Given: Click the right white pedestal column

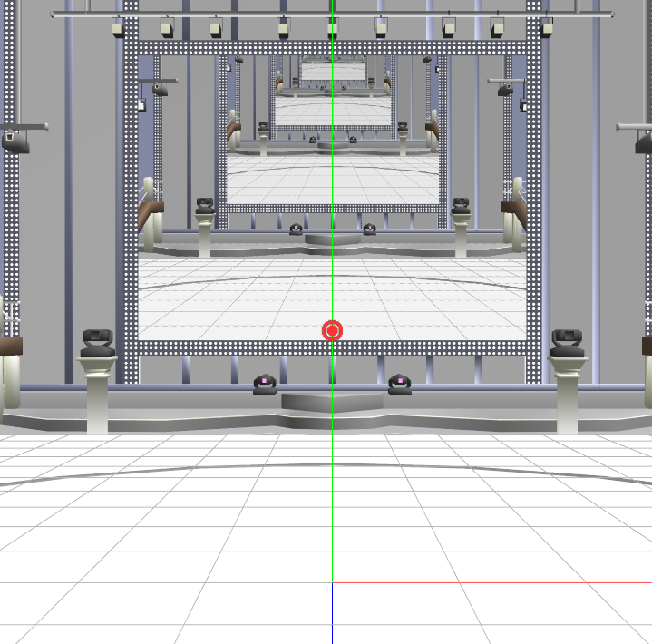Looking at the screenshot, I should 567,395.
